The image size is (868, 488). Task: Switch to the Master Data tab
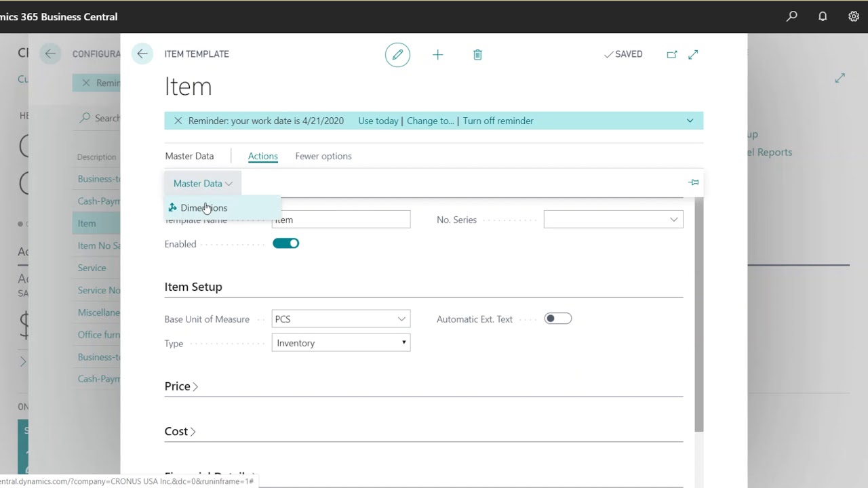tap(189, 156)
